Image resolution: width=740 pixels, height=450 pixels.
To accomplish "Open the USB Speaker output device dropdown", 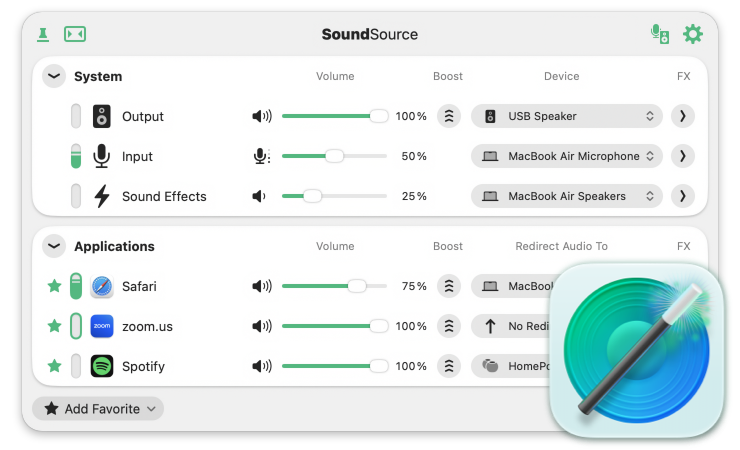I will (567, 116).
